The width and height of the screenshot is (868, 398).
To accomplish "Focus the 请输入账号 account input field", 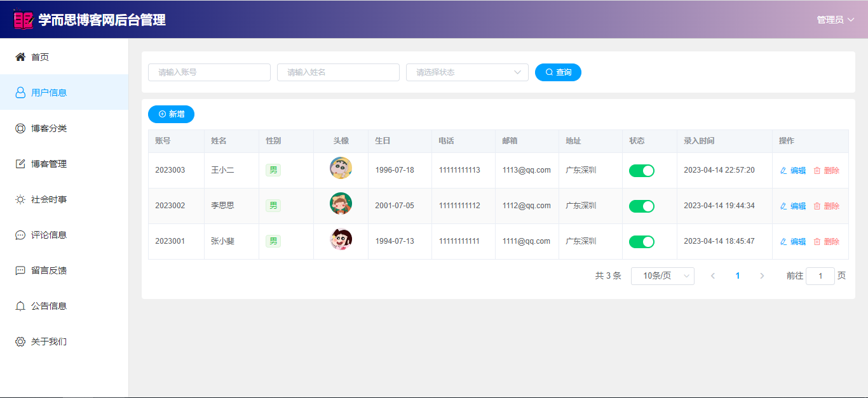I will [x=209, y=72].
